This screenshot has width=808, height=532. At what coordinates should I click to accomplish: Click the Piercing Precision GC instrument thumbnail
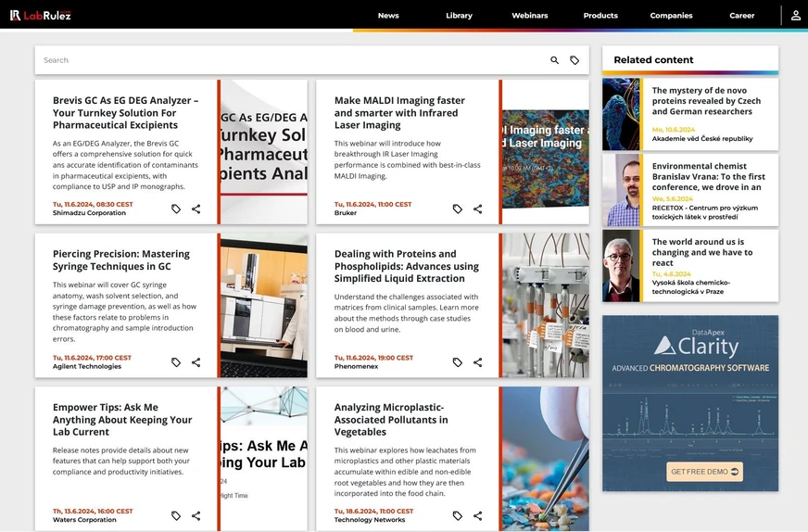264,305
